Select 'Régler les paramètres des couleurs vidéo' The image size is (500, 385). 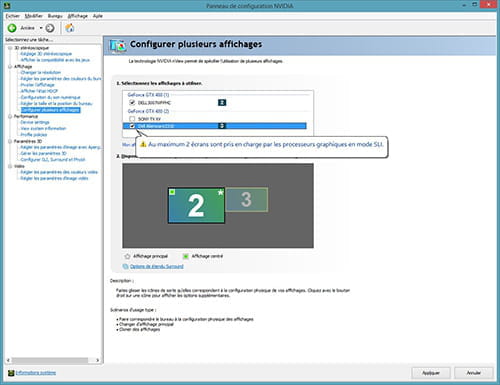[59, 172]
